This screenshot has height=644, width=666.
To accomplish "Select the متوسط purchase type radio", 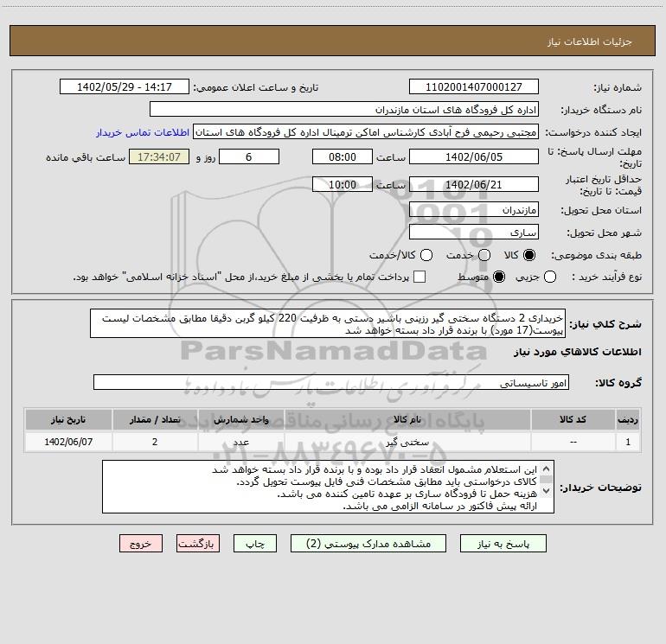I will (x=499, y=277).
